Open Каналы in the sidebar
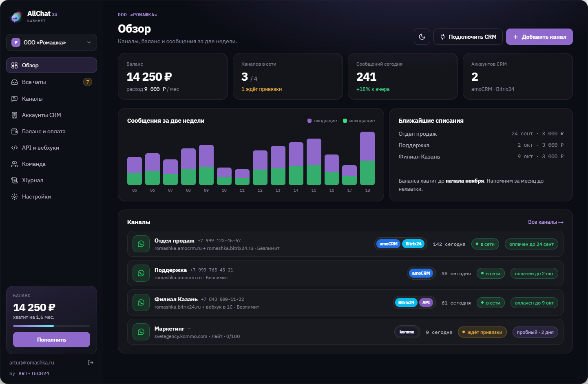The image size is (588, 384). pyautogui.click(x=51, y=99)
